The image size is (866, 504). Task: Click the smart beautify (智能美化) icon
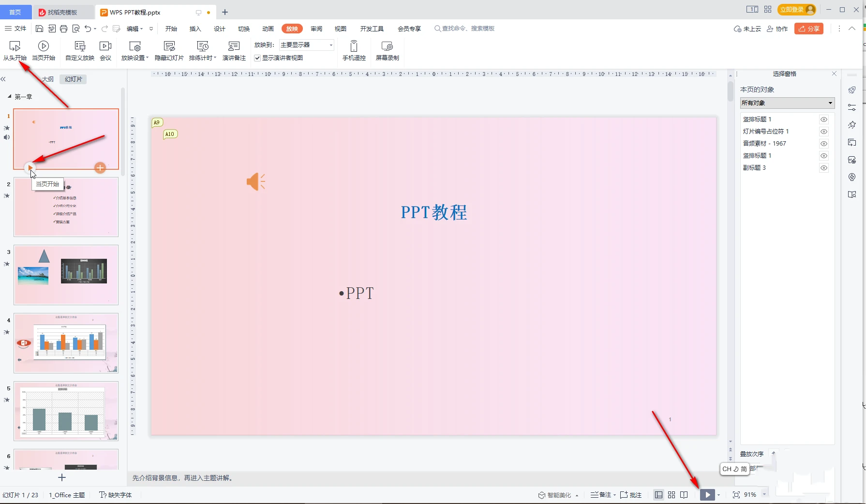(x=542, y=495)
